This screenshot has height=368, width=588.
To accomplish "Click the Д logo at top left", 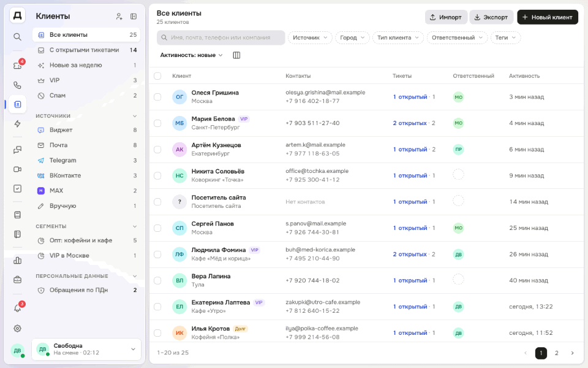I will [17, 16].
